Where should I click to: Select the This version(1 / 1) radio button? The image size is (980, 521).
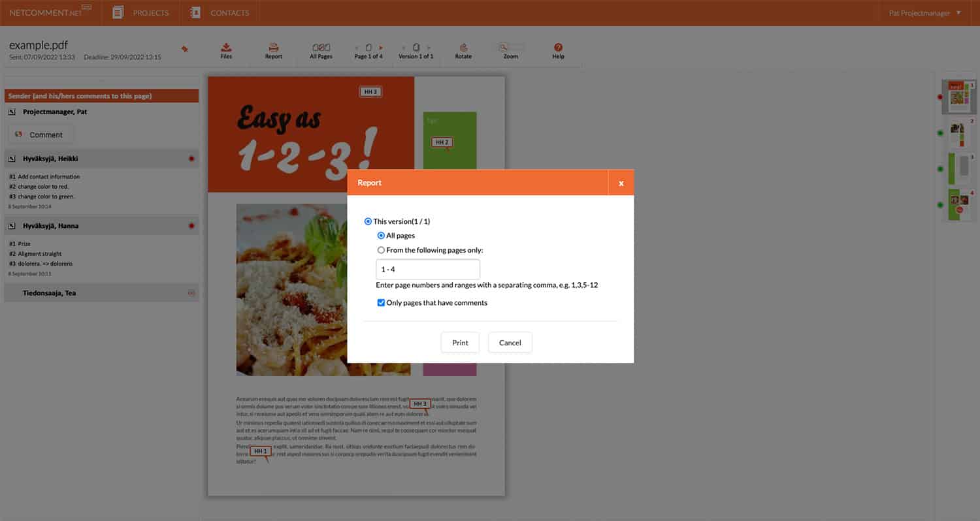(368, 221)
